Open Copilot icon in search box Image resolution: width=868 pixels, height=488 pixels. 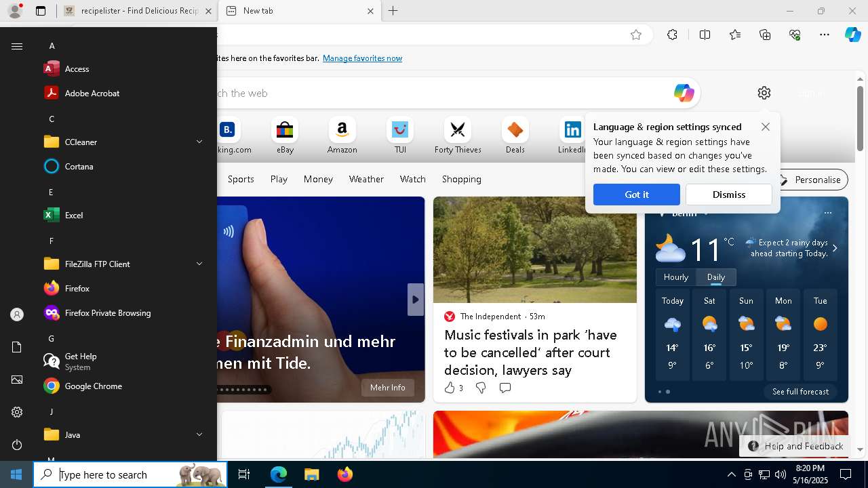[x=684, y=93]
